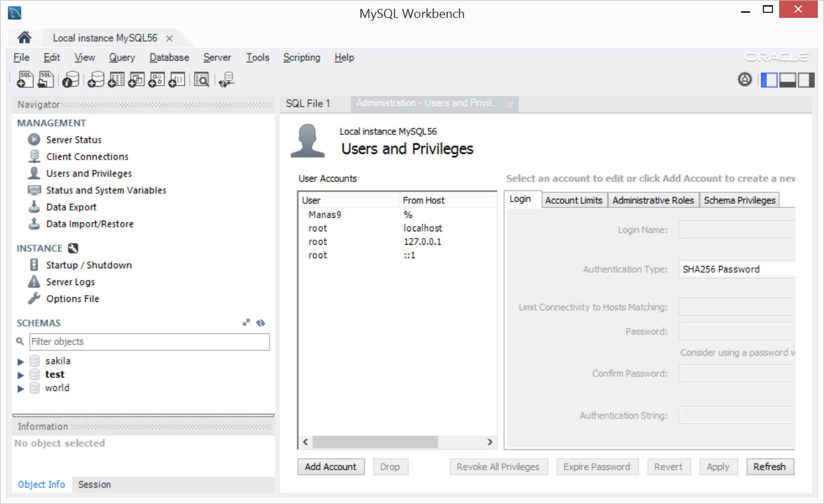This screenshot has width=824, height=504.
Task: Refresh the Schemas list icon
Action: coord(261,323)
